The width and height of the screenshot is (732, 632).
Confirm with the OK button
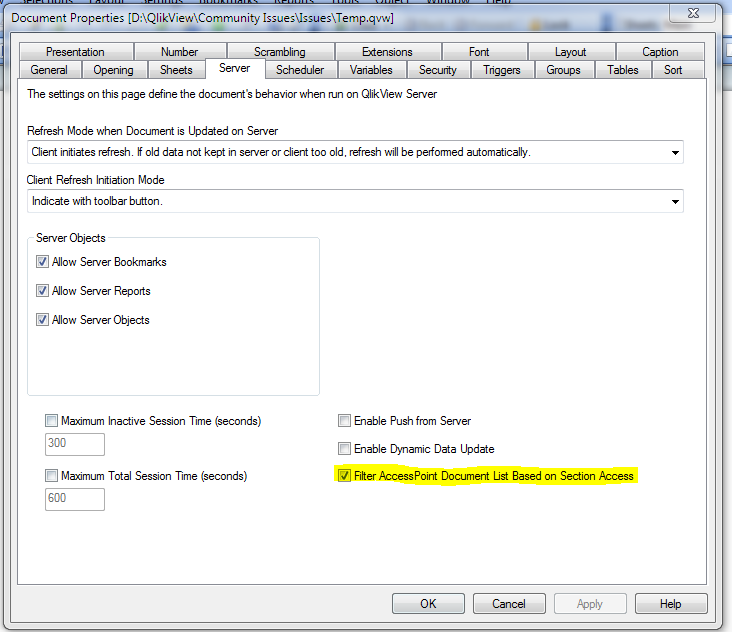[x=428, y=604]
